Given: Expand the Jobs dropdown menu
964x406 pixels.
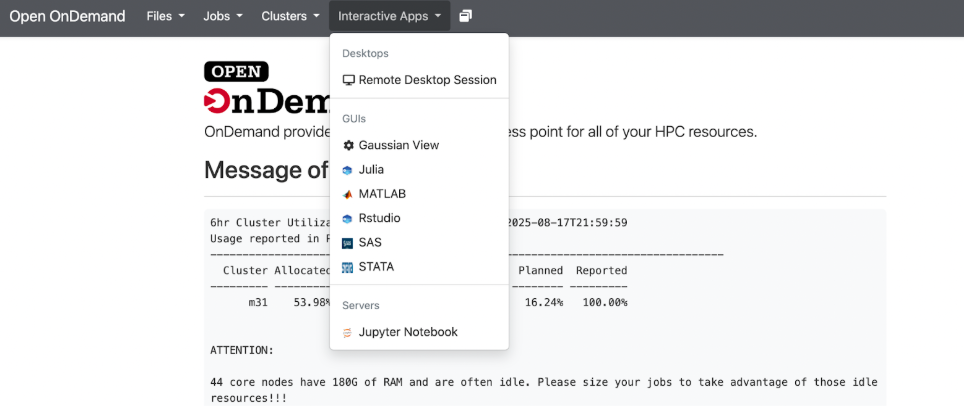Looking at the screenshot, I should pos(224,16).
